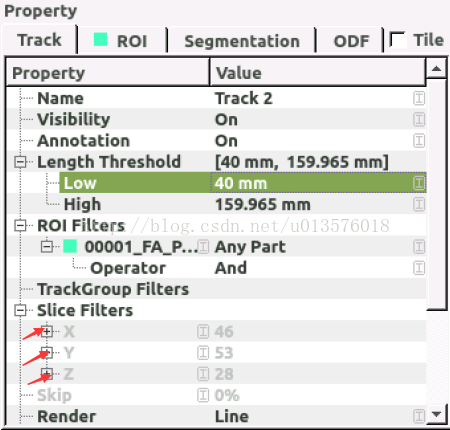Select the Name property row
This screenshot has width=450, height=430.
tap(216, 98)
